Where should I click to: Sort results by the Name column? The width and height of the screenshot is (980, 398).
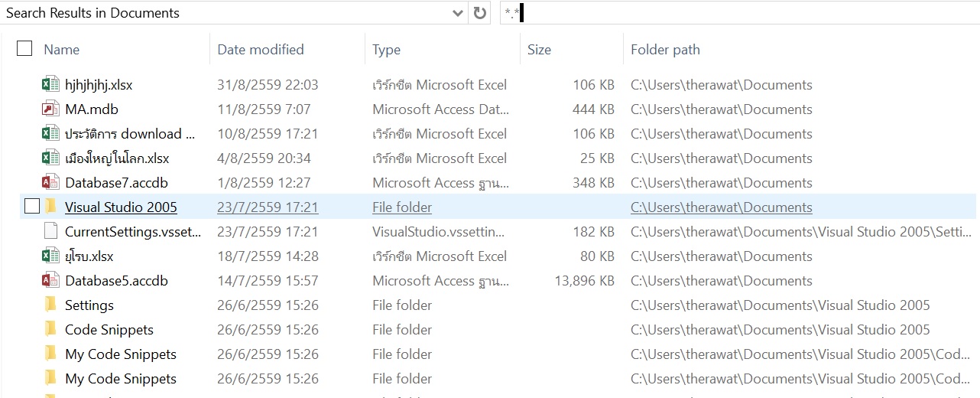pos(62,50)
